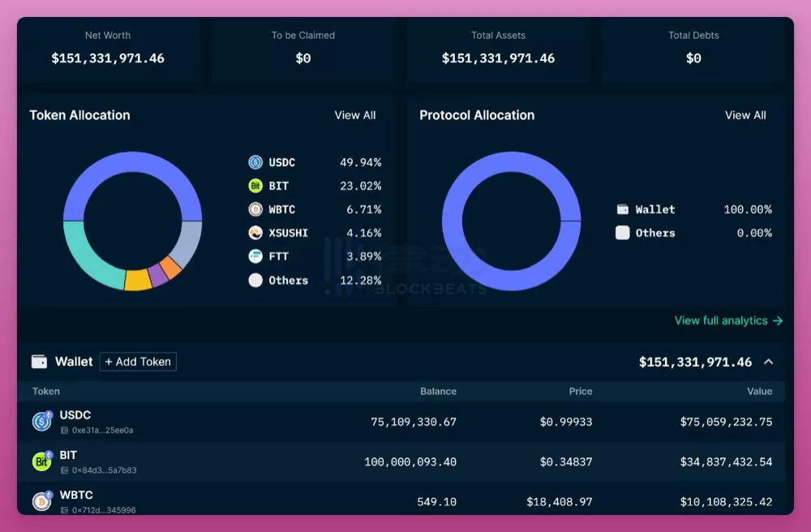Click the Others circle in Token Allocation legend

pos(255,281)
